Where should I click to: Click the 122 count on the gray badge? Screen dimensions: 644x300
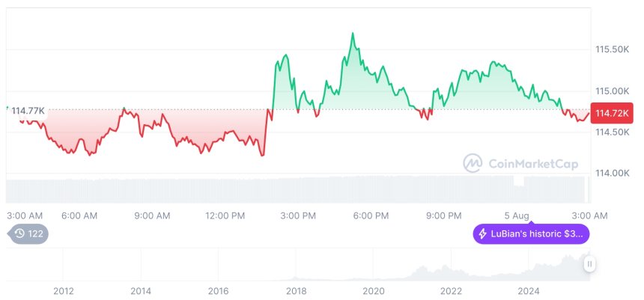[36, 233]
